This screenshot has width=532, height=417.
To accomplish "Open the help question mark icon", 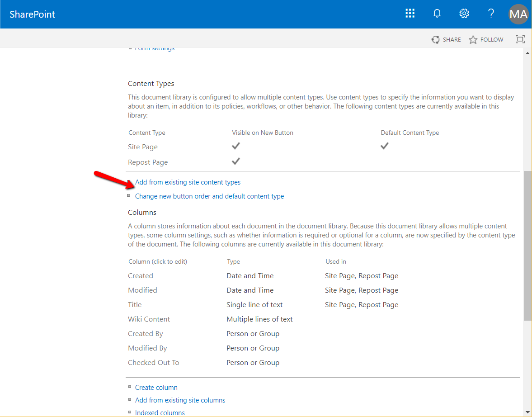I will 491,14.
